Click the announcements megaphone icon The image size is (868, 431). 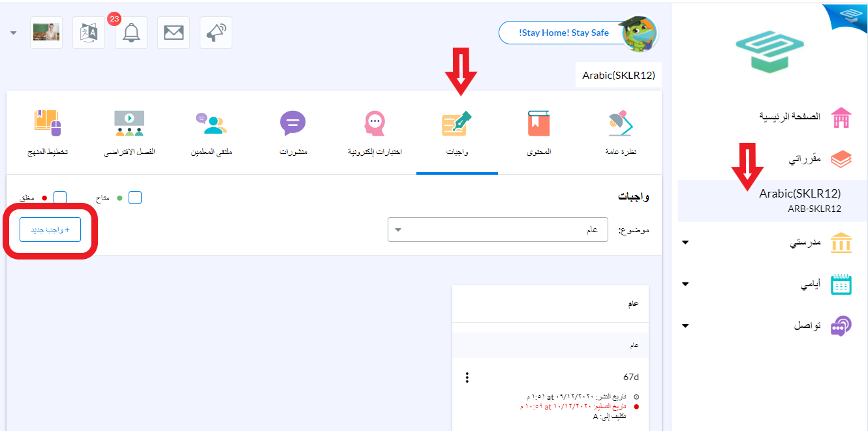tap(216, 33)
